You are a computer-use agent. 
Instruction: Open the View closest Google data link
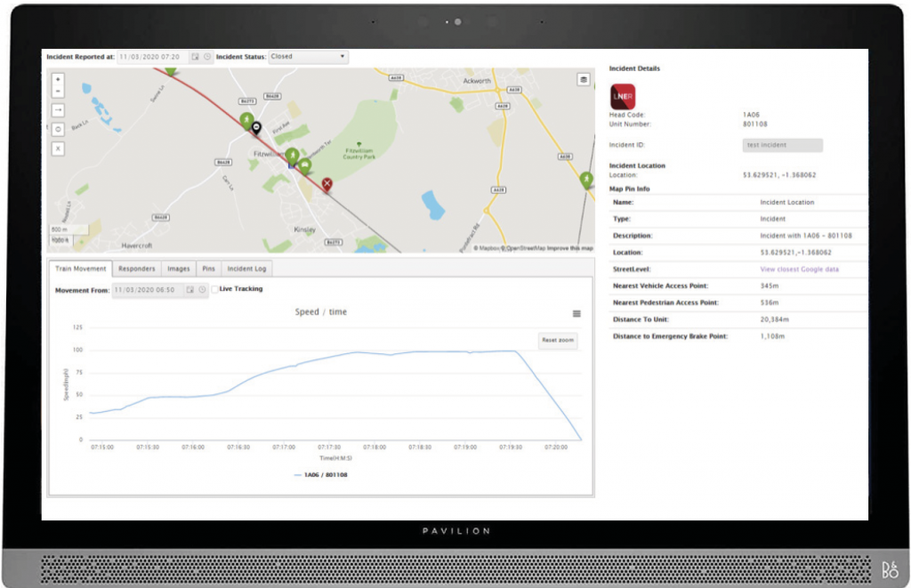click(x=799, y=269)
